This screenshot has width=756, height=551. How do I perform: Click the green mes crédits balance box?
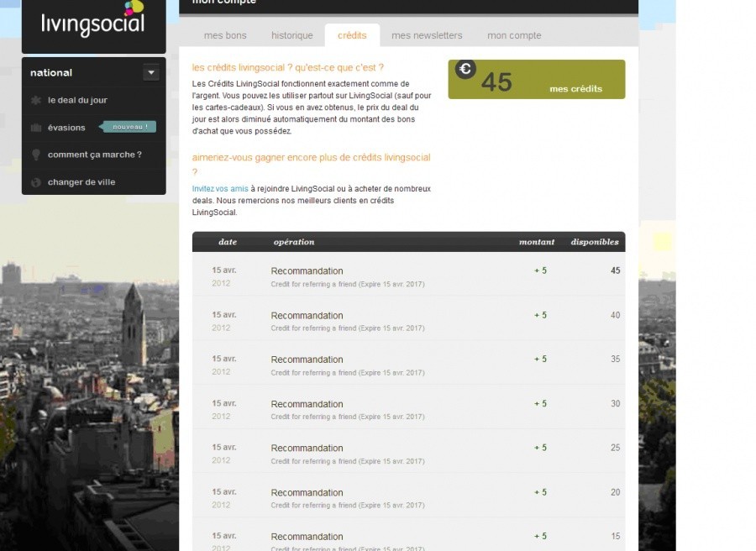click(x=536, y=80)
